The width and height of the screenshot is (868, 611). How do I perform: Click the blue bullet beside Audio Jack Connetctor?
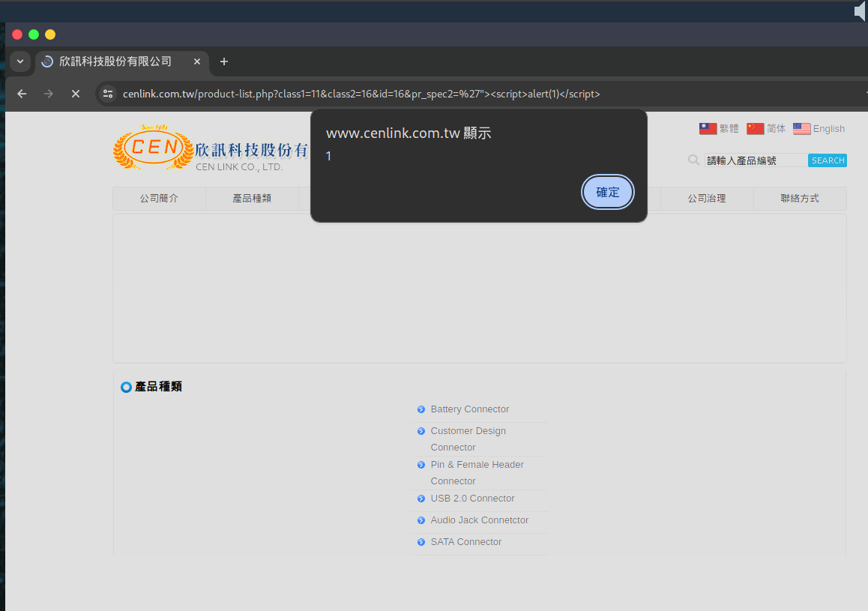[421, 521]
